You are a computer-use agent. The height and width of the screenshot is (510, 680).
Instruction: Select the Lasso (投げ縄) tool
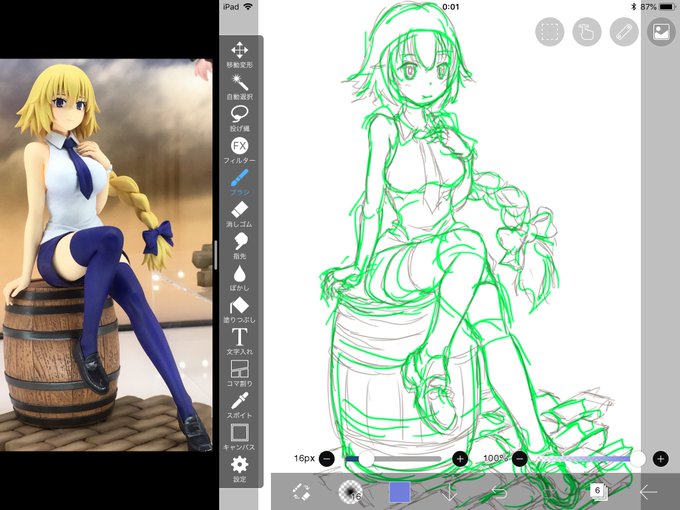pyautogui.click(x=239, y=118)
